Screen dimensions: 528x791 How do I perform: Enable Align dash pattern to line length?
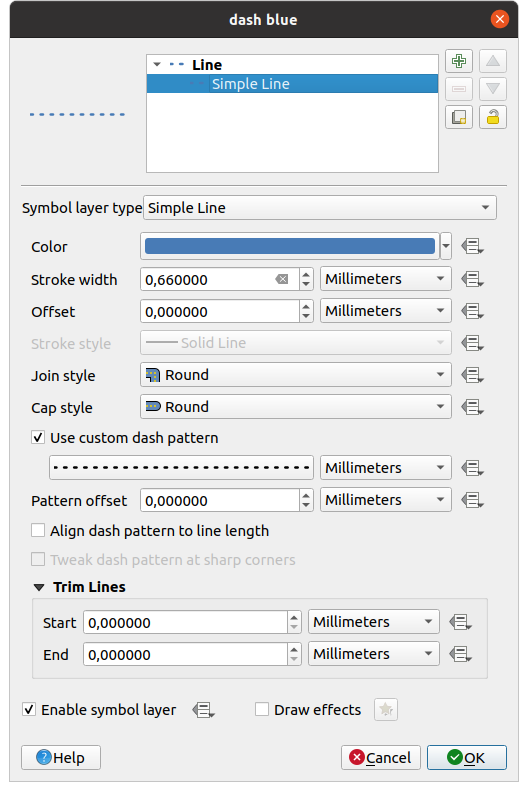click(38, 531)
